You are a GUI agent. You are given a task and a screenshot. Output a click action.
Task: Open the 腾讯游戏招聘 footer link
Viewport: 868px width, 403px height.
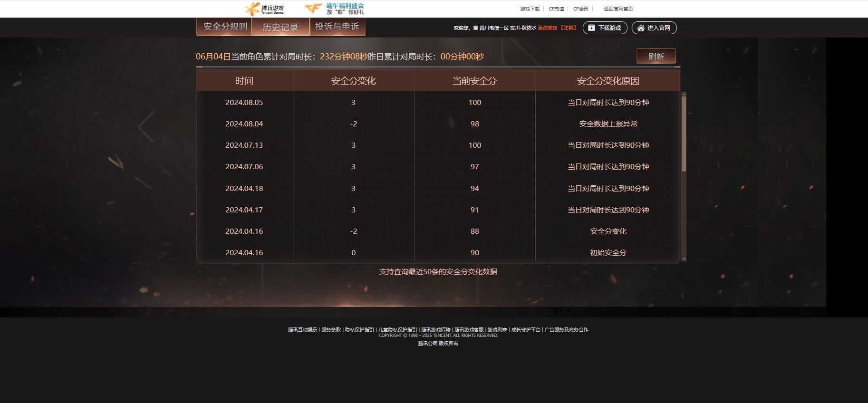click(x=435, y=329)
